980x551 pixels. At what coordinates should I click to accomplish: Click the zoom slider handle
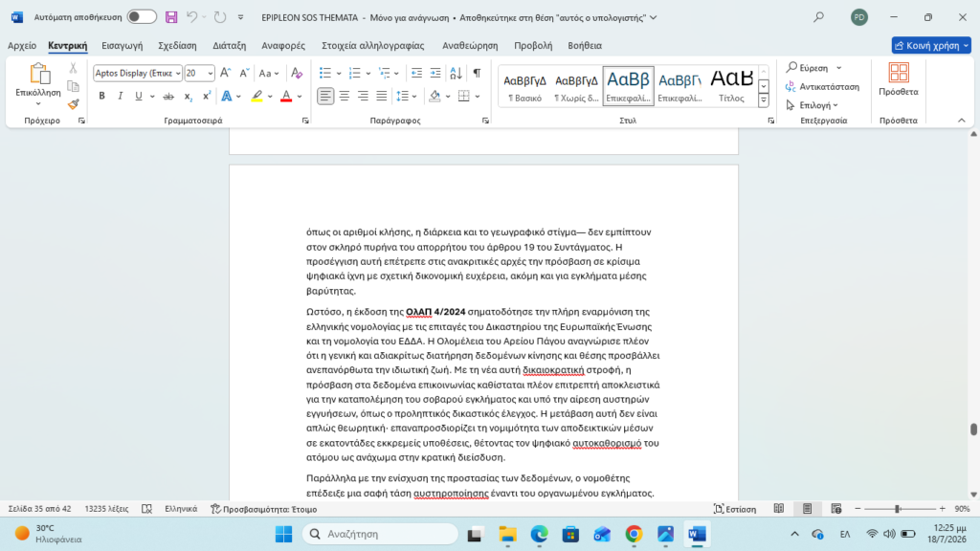[x=898, y=509]
